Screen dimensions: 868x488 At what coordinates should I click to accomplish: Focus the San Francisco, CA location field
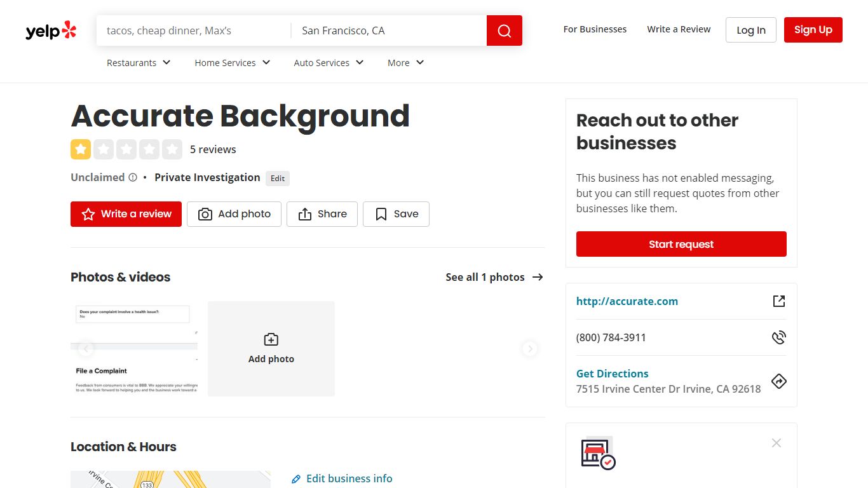point(389,30)
